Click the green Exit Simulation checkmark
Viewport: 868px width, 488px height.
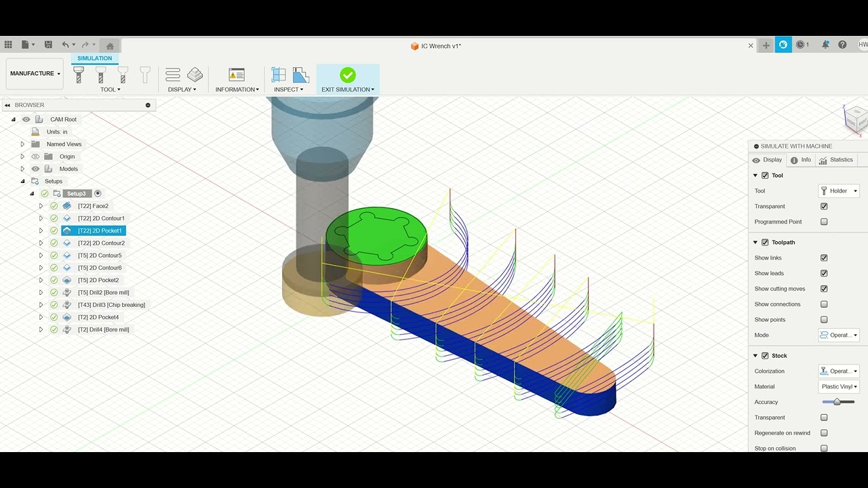tap(347, 75)
